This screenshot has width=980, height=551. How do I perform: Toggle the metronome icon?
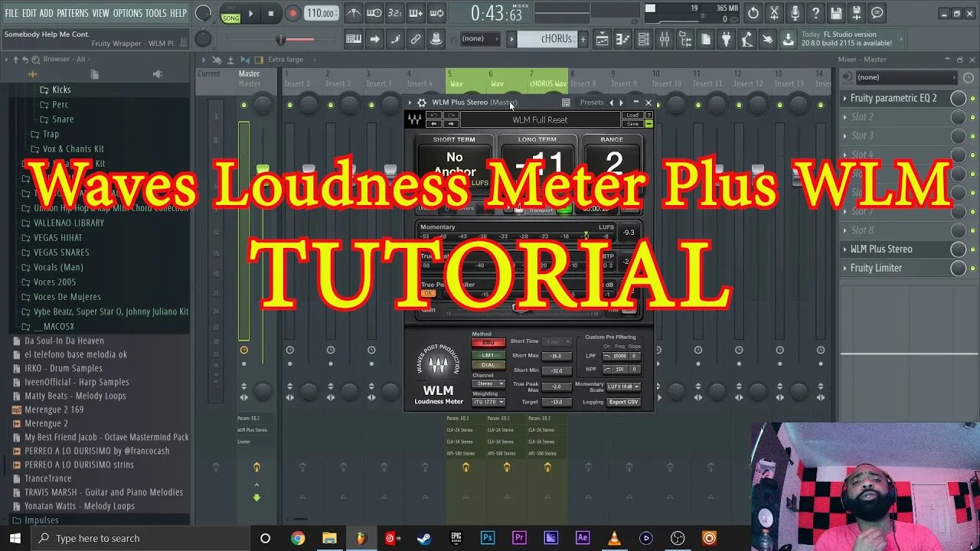click(353, 13)
